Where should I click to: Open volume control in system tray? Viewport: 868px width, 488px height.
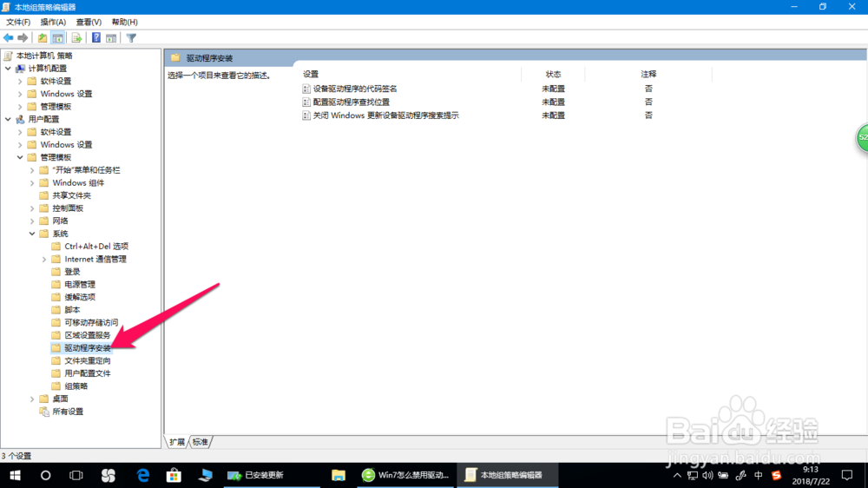point(708,475)
